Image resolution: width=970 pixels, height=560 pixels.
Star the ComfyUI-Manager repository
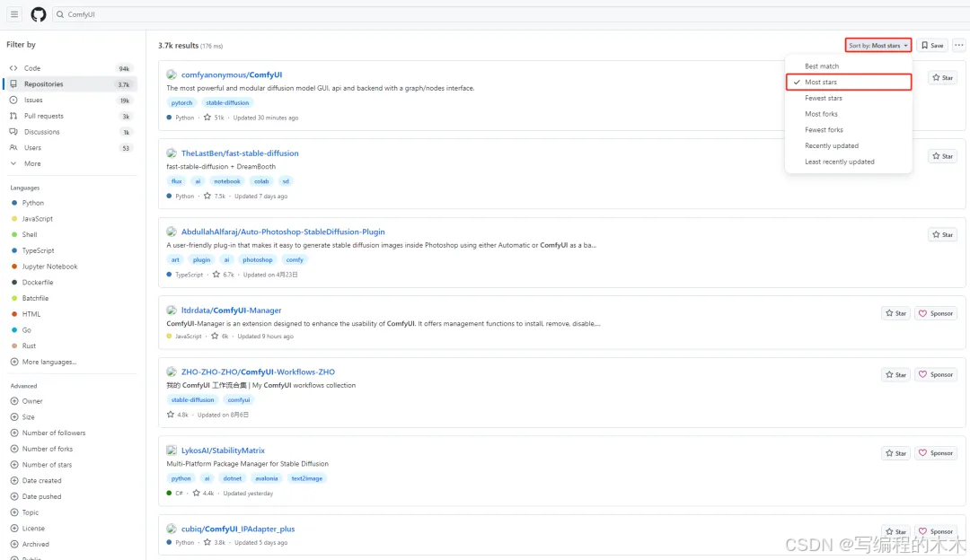895,313
